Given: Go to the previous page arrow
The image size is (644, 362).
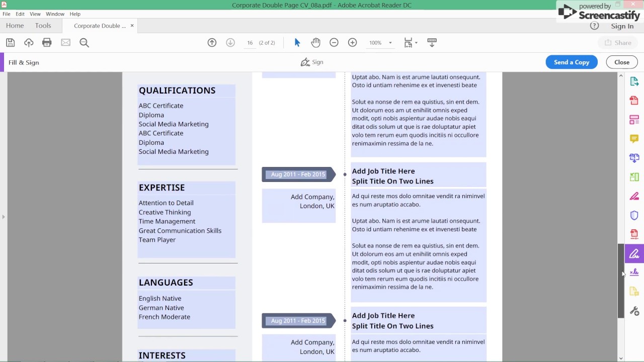Looking at the screenshot, I should [212, 43].
